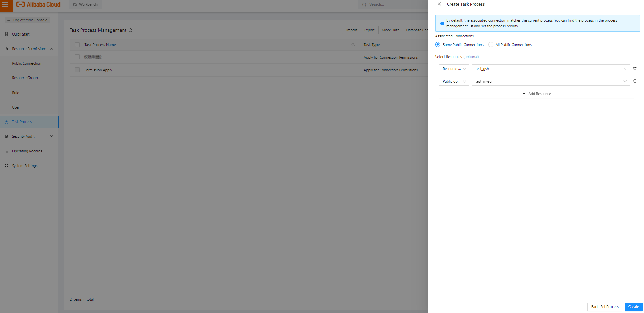Click the Permission Apply process name
This screenshot has height=313, width=644.
[x=98, y=70]
